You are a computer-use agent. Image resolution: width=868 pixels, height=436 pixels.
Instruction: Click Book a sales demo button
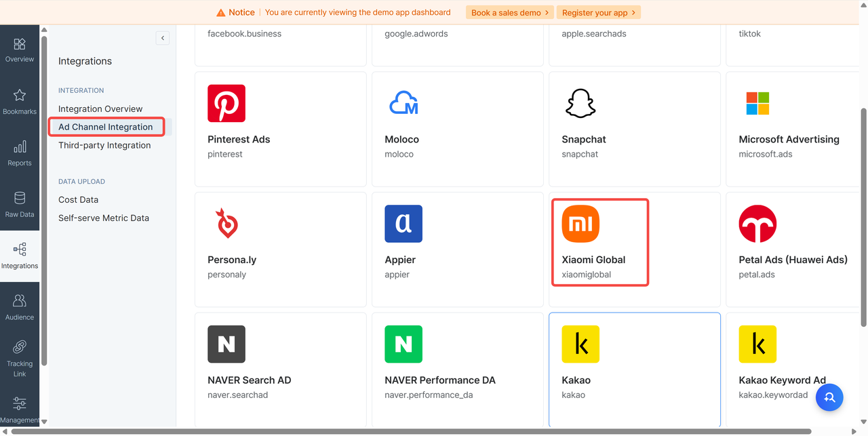(x=510, y=12)
